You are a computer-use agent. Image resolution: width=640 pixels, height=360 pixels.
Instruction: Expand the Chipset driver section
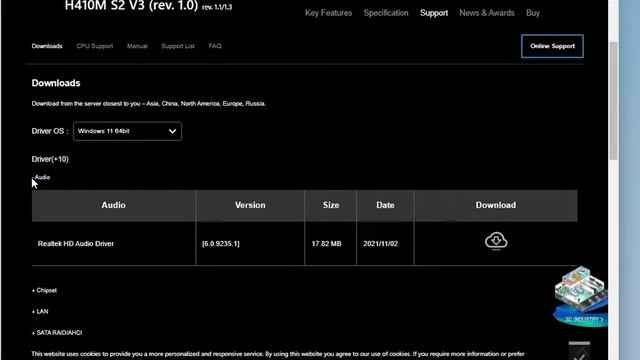pos(44,290)
